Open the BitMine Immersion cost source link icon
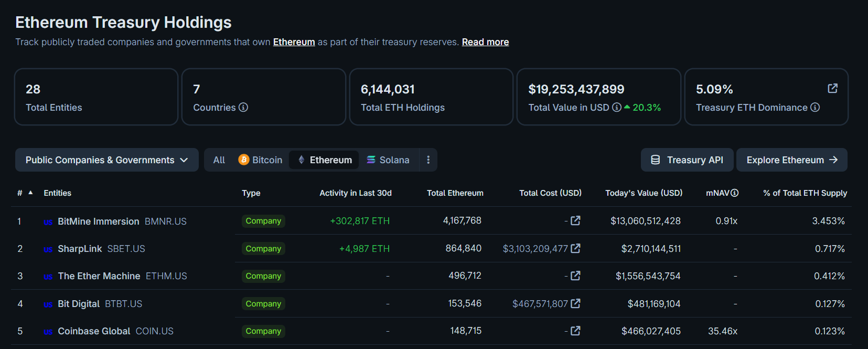 click(x=575, y=220)
